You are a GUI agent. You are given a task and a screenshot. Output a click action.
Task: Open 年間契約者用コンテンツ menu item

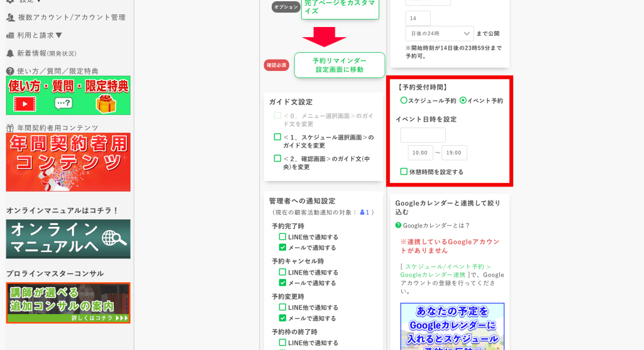(57, 128)
